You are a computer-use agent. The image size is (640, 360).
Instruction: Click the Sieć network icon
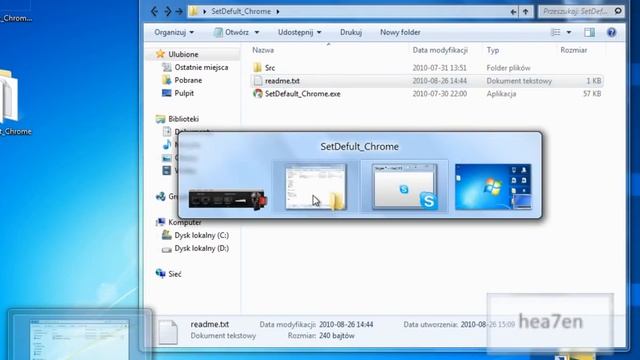click(x=160, y=273)
